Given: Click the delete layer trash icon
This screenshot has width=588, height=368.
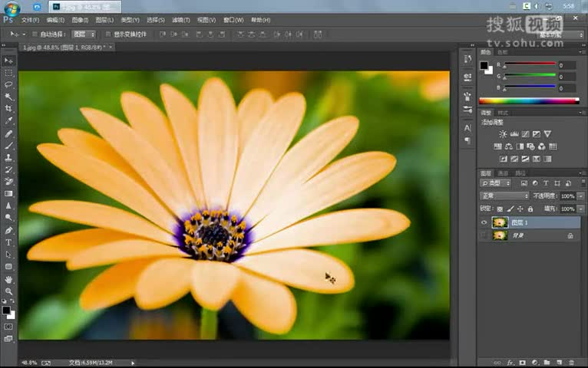Looking at the screenshot, I should (572, 363).
